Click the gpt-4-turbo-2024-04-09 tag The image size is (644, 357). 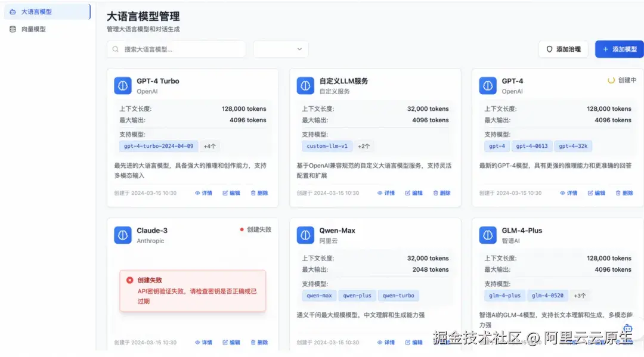(159, 146)
